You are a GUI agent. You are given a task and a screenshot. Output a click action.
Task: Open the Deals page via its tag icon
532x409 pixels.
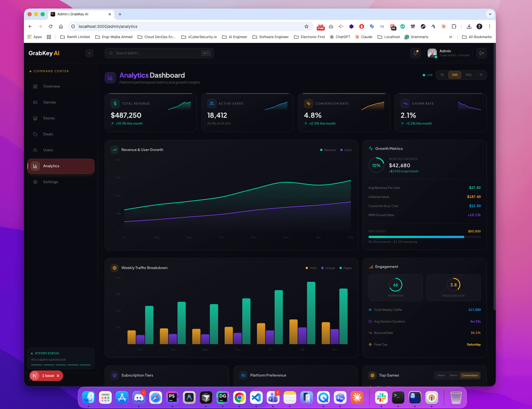pyautogui.click(x=35, y=134)
